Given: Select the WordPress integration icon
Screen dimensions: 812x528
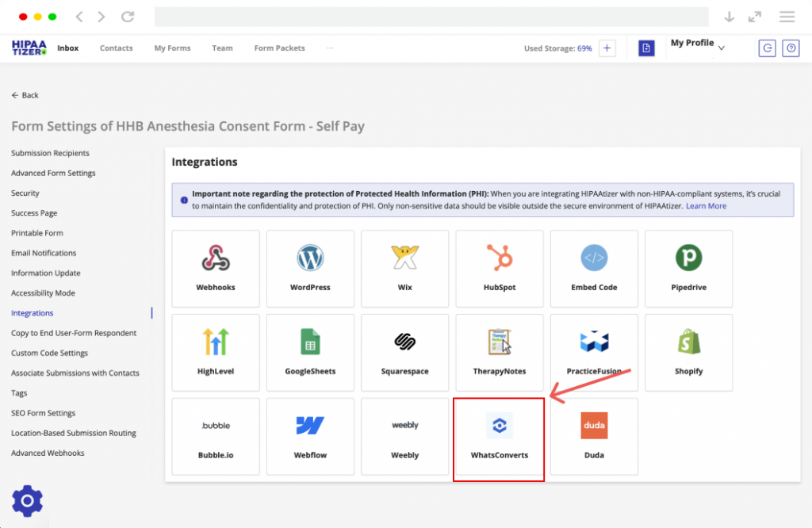Looking at the screenshot, I should click(x=310, y=258).
